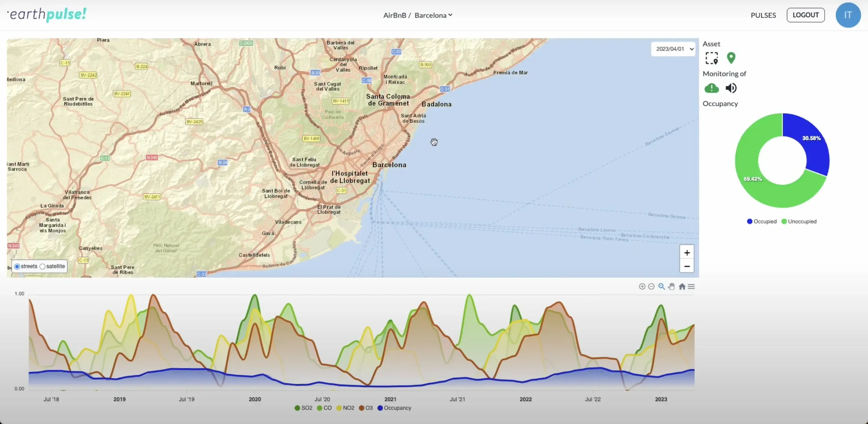Toggle the NO2 series in the chart legend
Image resolution: width=868 pixels, height=424 pixels.
tap(346, 408)
